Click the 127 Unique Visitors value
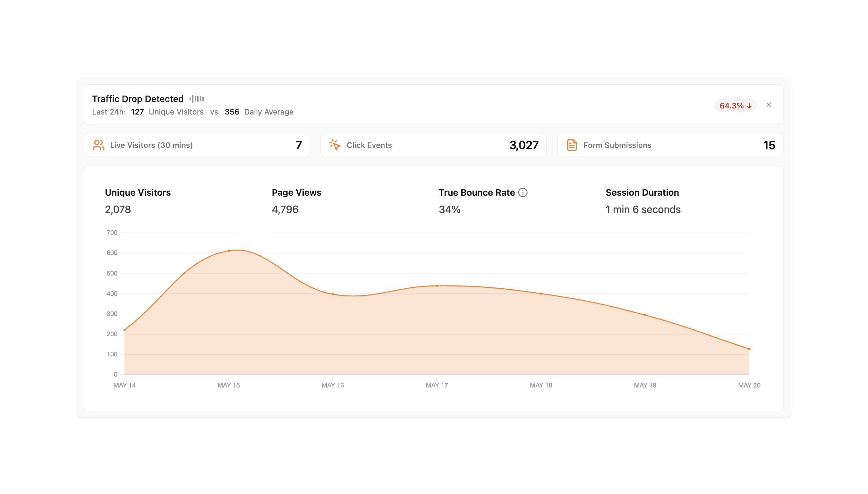 pyautogui.click(x=137, y=112)
